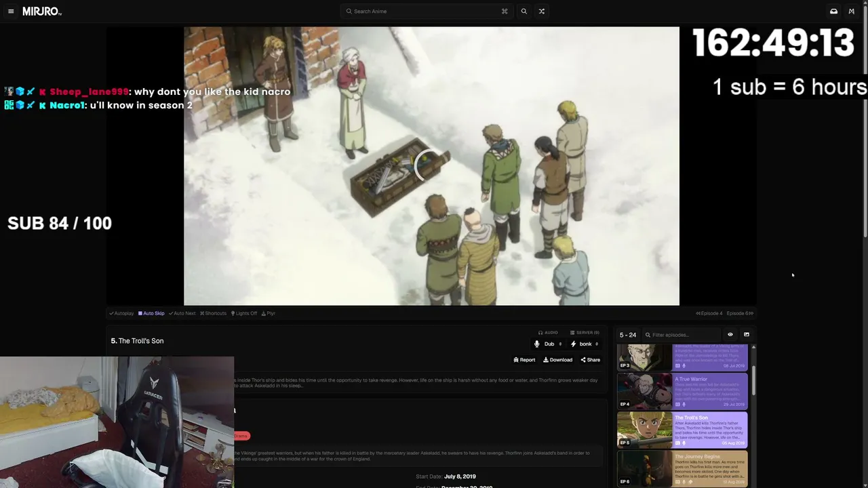This screenshot has height=488, width=868.
Task: Toggle Autoplay option
Action: (121, 313)
